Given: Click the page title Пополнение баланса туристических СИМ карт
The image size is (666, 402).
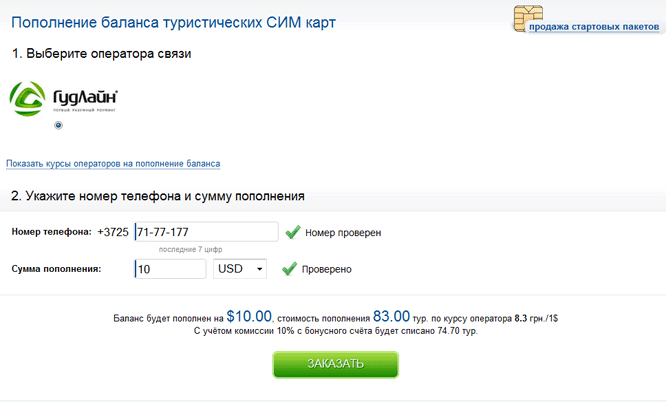Looking at the screenshot, I should tap(173, 22).
